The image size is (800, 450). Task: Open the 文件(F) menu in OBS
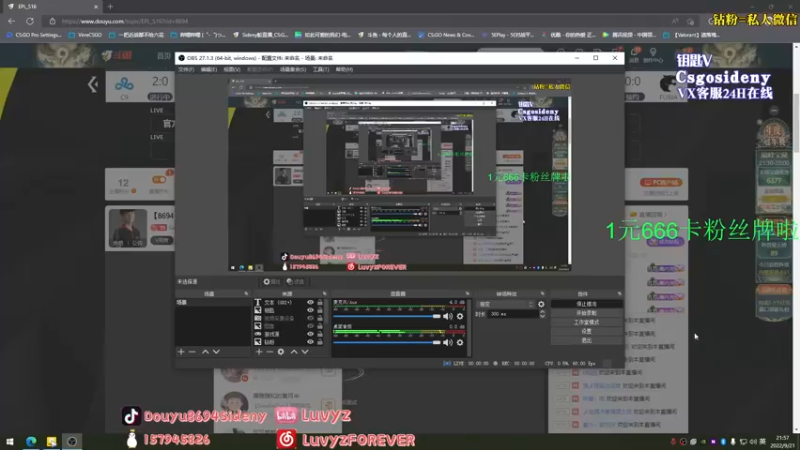coord(186,69)
